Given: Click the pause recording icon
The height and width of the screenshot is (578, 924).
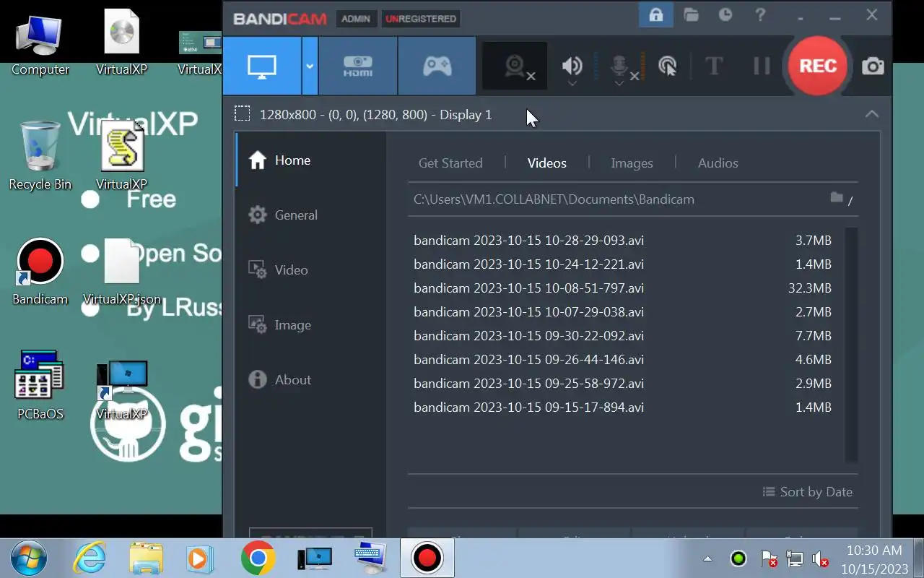Looking at the screenshot, I should [762, 66].
